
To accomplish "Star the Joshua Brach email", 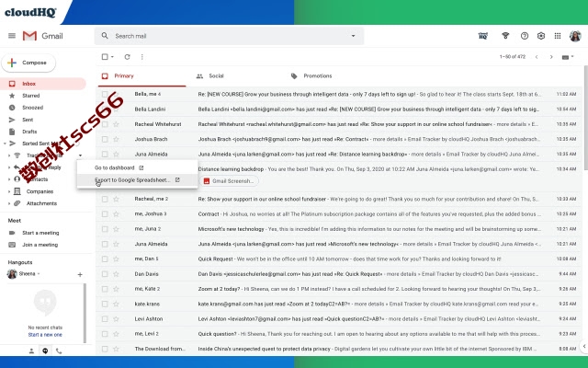I will [116, 139].
